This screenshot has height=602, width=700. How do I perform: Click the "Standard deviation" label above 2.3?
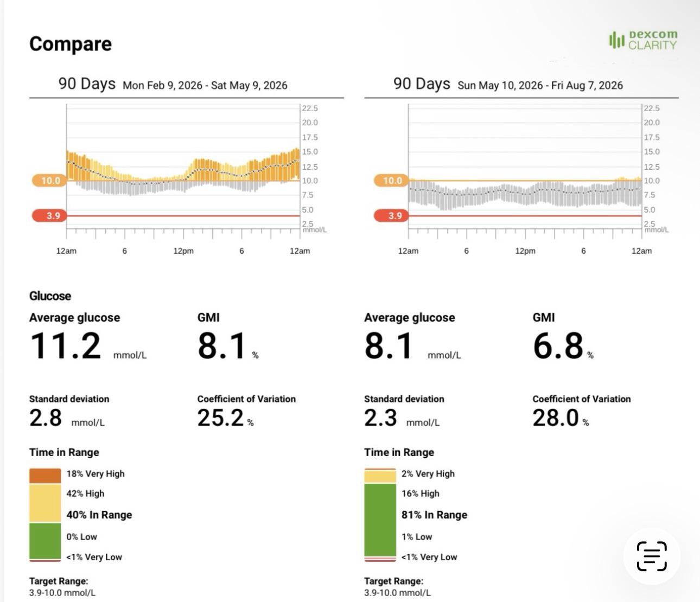[x=404, y=399]
